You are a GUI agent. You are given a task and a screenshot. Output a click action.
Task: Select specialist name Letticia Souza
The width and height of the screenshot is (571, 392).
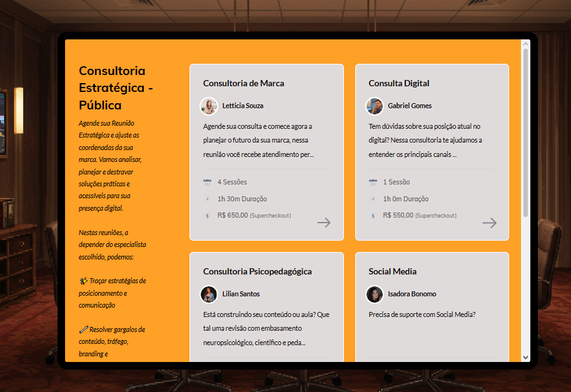(243, 106)
